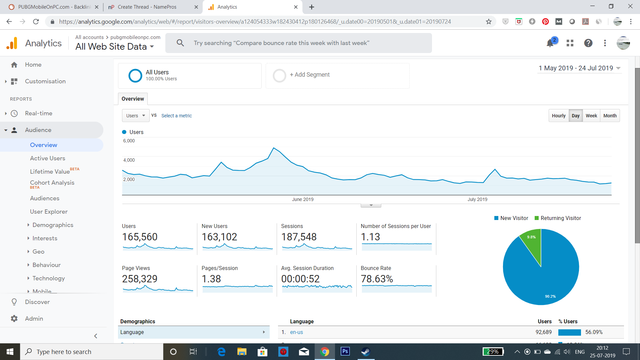This screenshot has height=360, width=640.
Task: Click the Add Segment circle
Action: coord(279,76)
